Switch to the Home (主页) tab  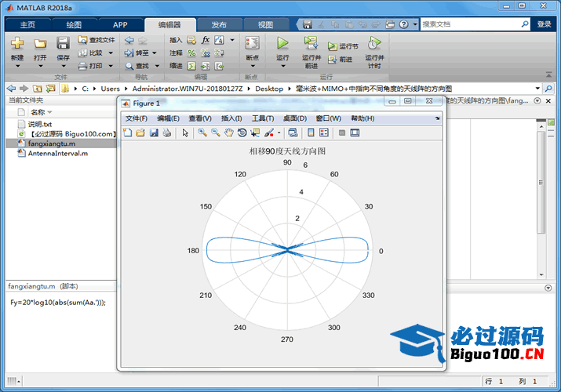click(27, 24)
